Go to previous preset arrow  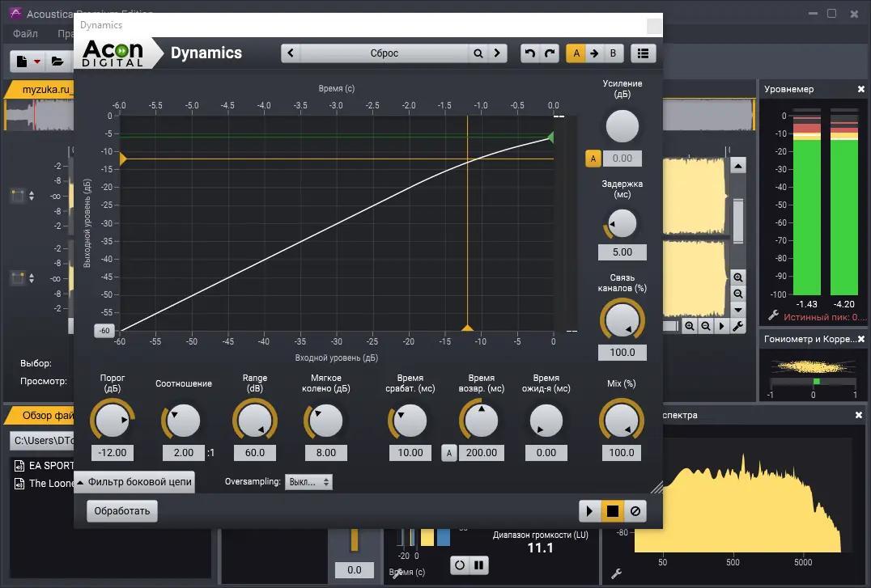click(291, 53)
